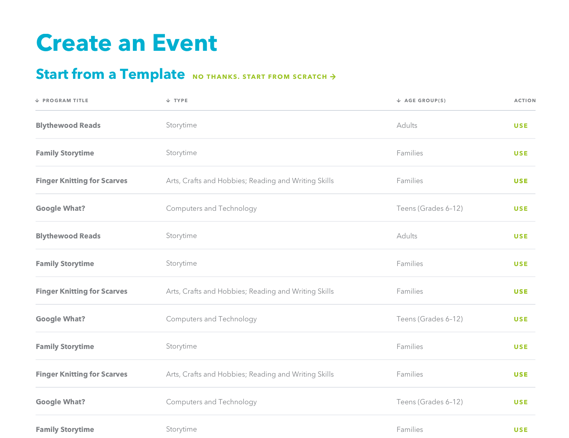Use the third Family Storytime template
This screenshot has width=569, height=438.
point(520,347)
